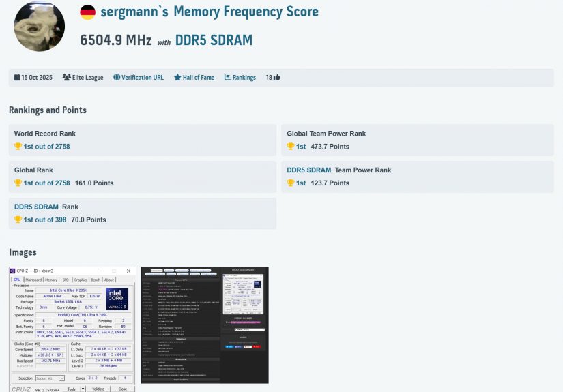Click DDR5 SDRAM in Team Power Rank title

[x=308, y=170]
